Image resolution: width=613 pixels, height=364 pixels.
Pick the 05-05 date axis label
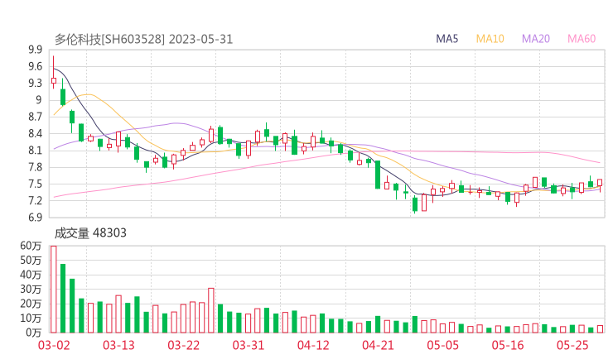(x=443, y=345)
